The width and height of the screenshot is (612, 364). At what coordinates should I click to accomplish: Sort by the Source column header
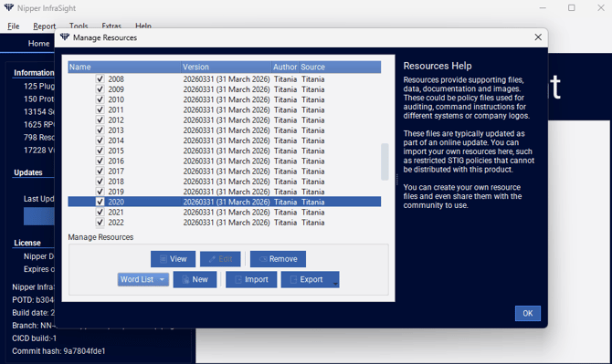[340, 67]
